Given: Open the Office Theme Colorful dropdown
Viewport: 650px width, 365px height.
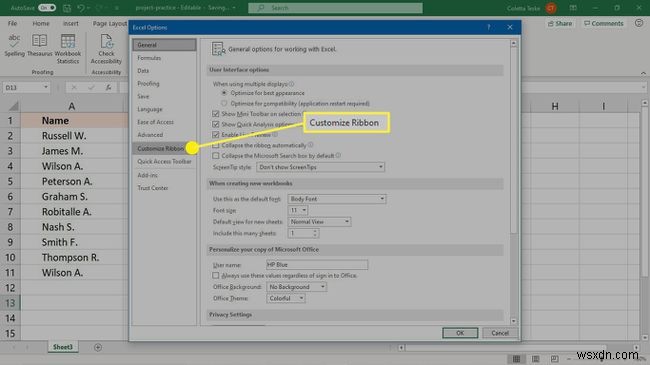Looking at the screenshot, I should tap(286, 298).
